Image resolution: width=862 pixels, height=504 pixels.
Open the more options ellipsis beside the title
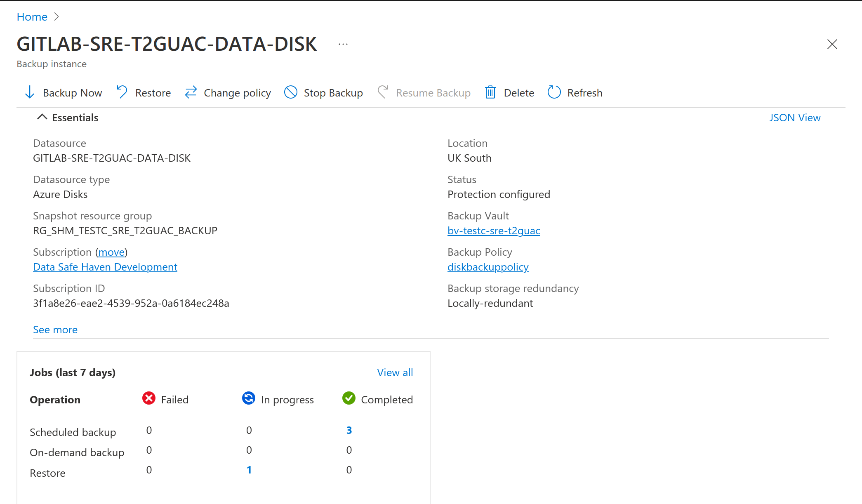click(x=343, y=44)
